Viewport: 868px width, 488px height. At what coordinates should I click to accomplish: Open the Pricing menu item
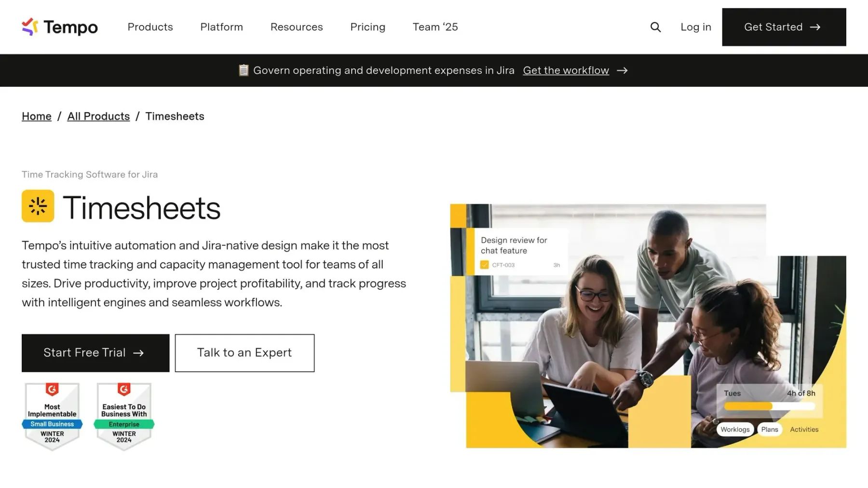pyautogui.click(x=367, y=27)
